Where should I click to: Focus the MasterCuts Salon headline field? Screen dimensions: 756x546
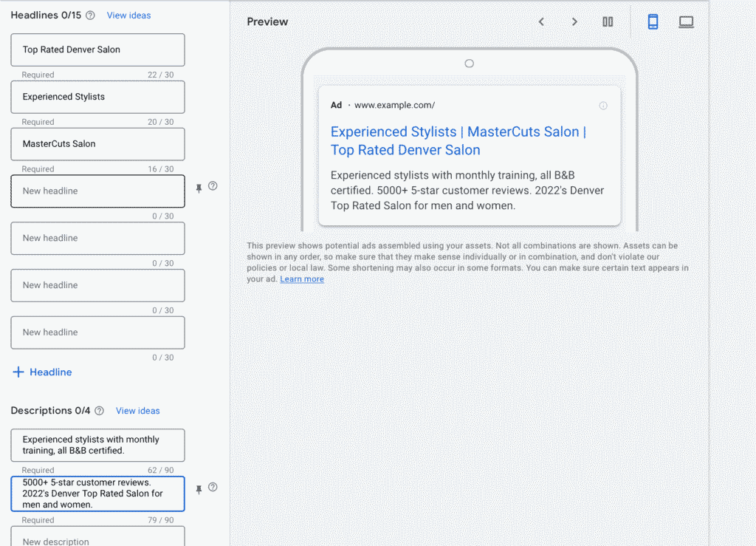click(97, 144)
